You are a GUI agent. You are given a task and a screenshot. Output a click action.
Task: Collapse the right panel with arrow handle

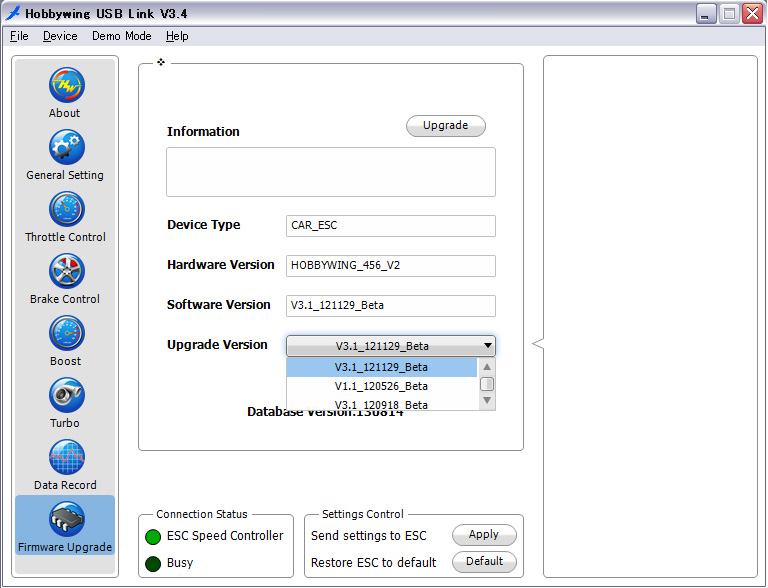tap(537, 344)
